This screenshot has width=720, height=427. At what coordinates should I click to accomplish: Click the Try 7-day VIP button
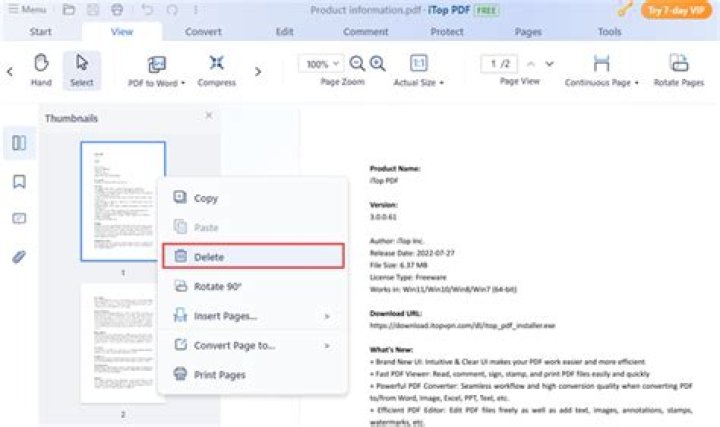click(x=676, y=10)
